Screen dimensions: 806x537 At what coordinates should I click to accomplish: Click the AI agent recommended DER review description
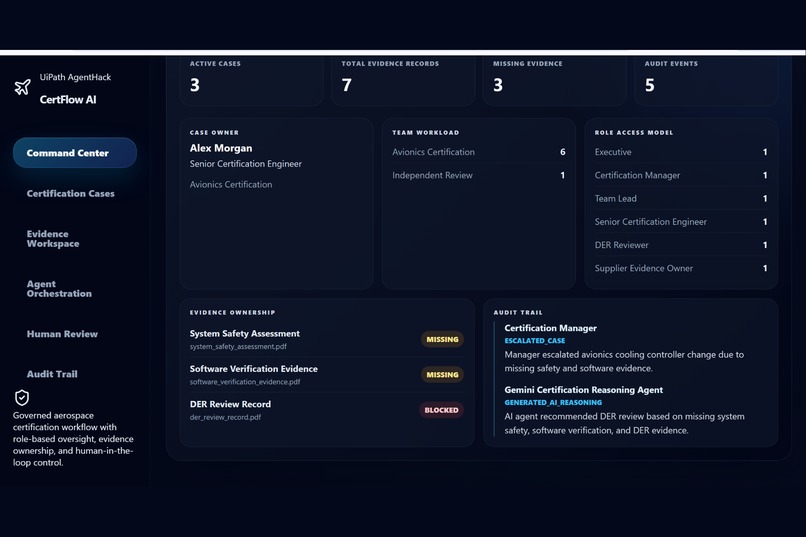point(624,423)
